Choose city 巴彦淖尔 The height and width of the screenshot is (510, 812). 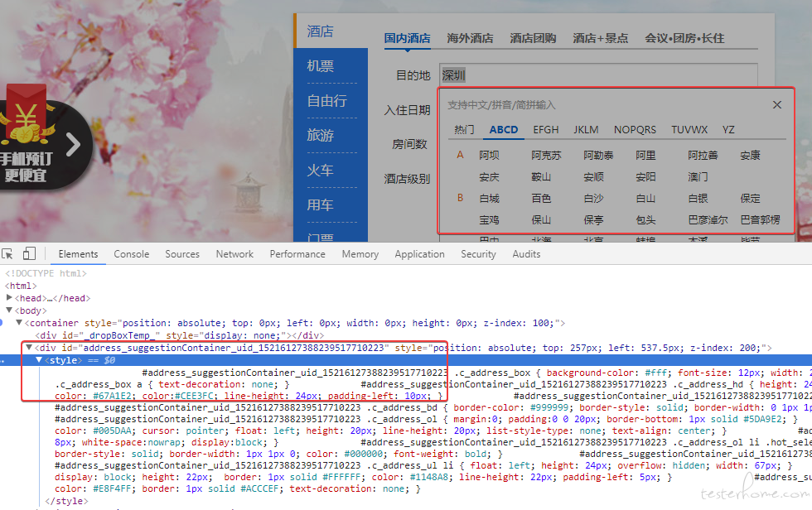[x=708, y=220]
